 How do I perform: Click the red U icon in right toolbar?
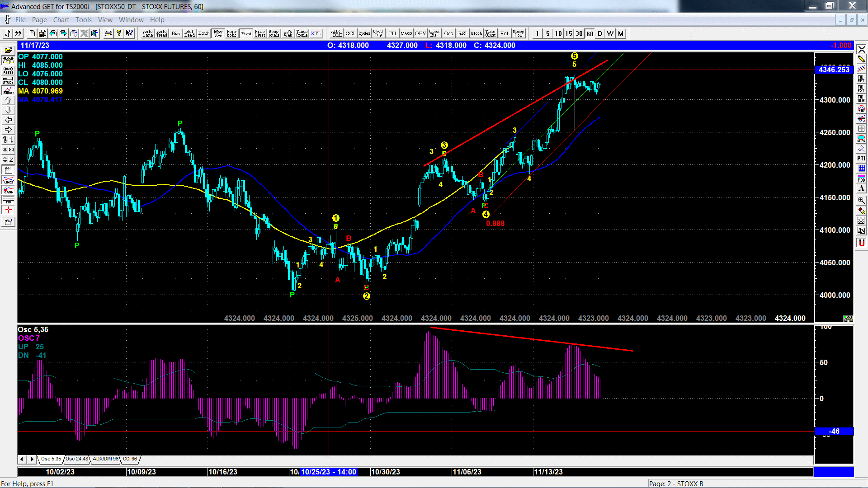861,243
